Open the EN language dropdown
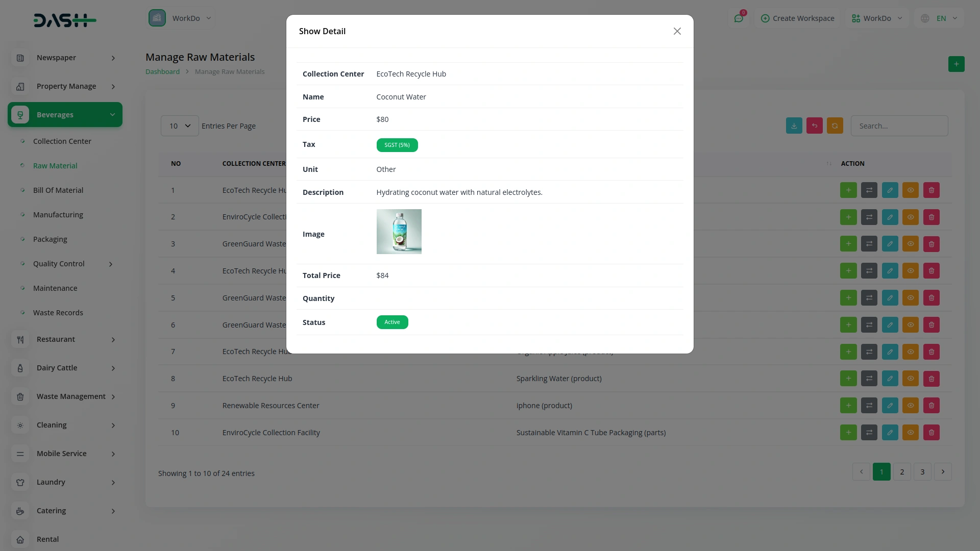Viewport: 980px width, 551px height. 941,18
